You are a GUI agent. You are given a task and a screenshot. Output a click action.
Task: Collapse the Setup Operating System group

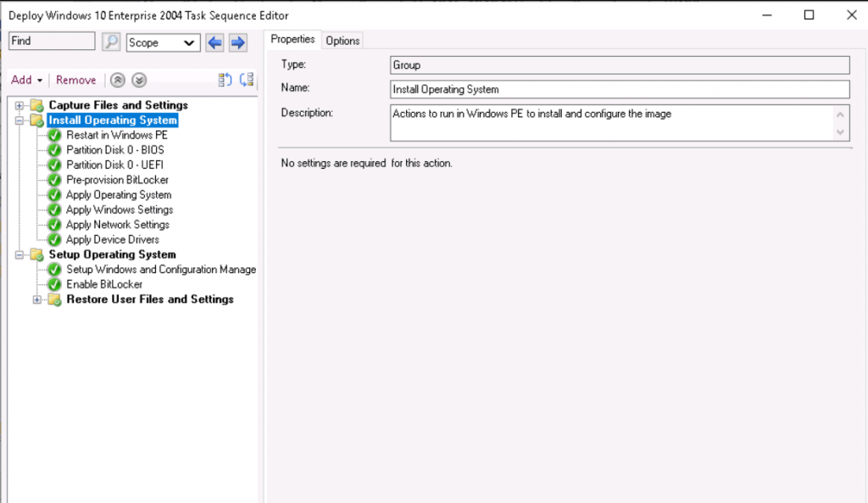click(19, 254)
